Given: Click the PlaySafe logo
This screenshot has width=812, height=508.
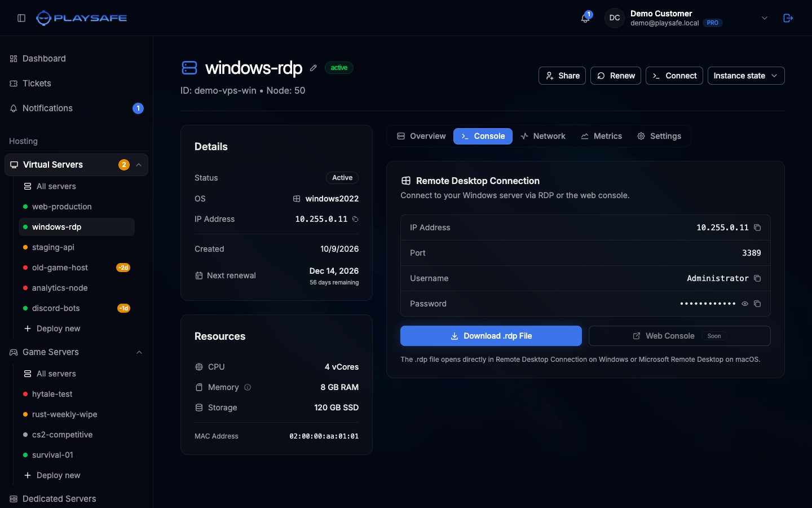Looking at the screenshot, I should click(x=82, y=18).
